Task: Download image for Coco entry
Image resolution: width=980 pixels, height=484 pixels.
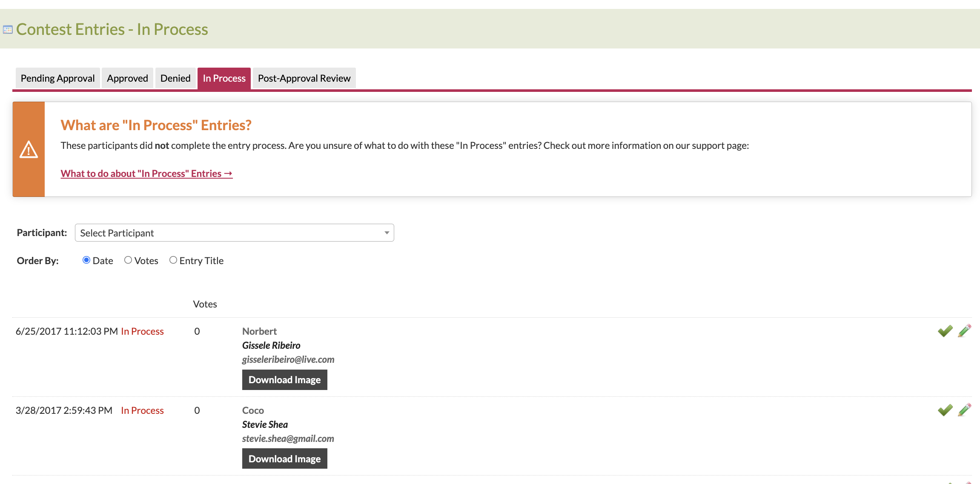Action: (284, 459)
